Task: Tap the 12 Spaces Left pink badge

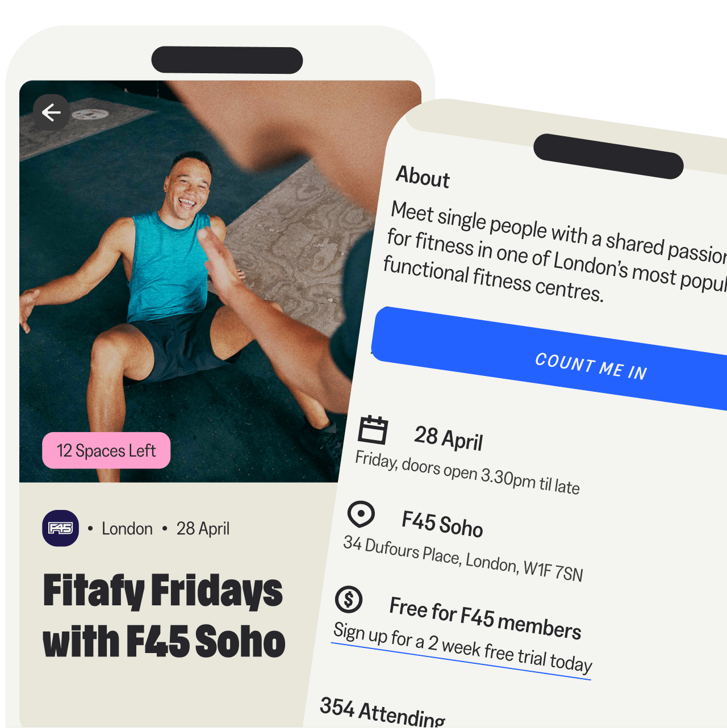Action: pos(106,450)
